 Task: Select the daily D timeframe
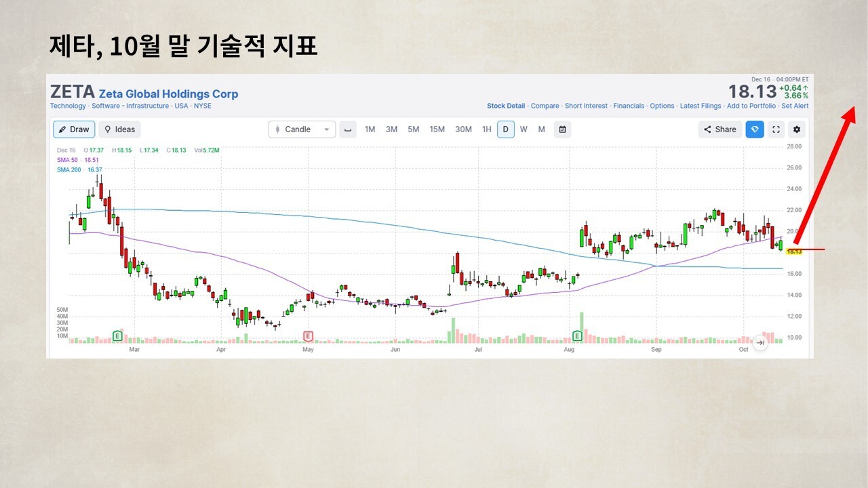(x=505, y=129)
